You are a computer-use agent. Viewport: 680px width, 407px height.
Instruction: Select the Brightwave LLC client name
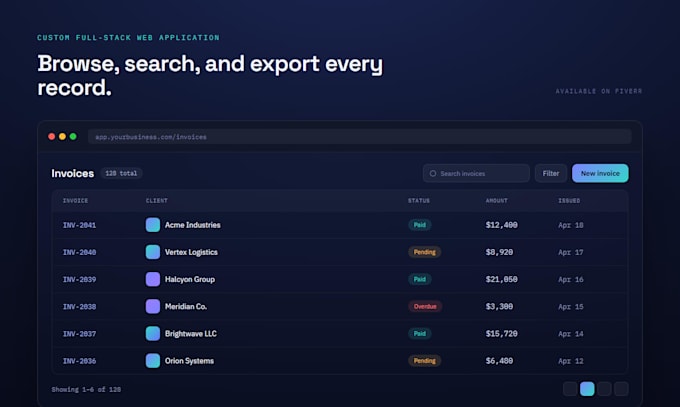coord(191,334)
